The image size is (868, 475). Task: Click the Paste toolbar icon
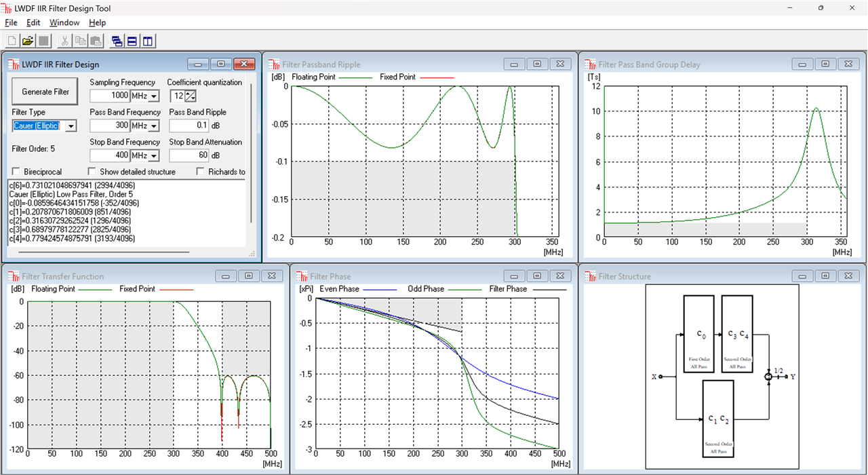coord(96,41)
